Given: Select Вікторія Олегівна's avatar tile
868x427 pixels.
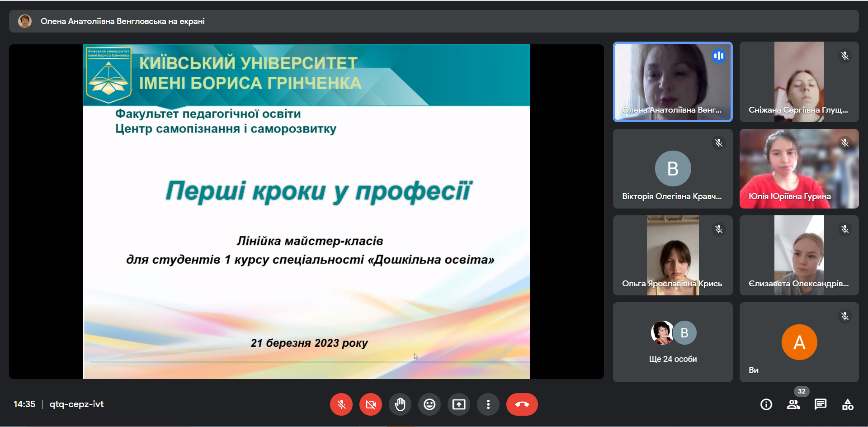Looking at the screenshot, I should (x=673, y=169).
